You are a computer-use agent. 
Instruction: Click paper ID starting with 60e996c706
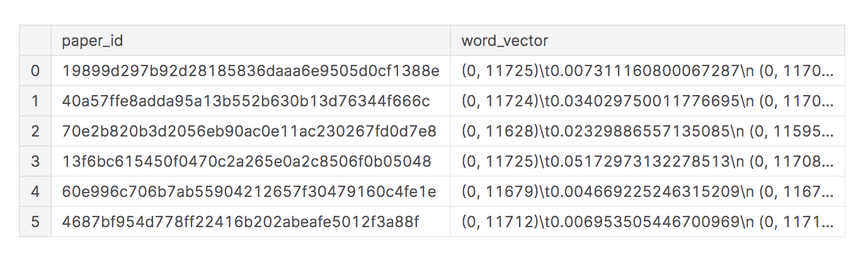[249, 192]
